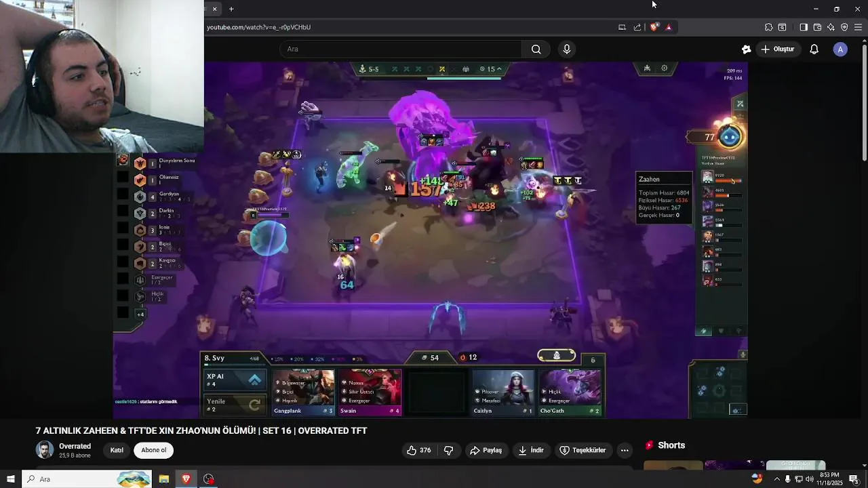The width and height of the screenshot is (868, 488).
Task: Open the Windows notification center
Action: click(854, 479)
